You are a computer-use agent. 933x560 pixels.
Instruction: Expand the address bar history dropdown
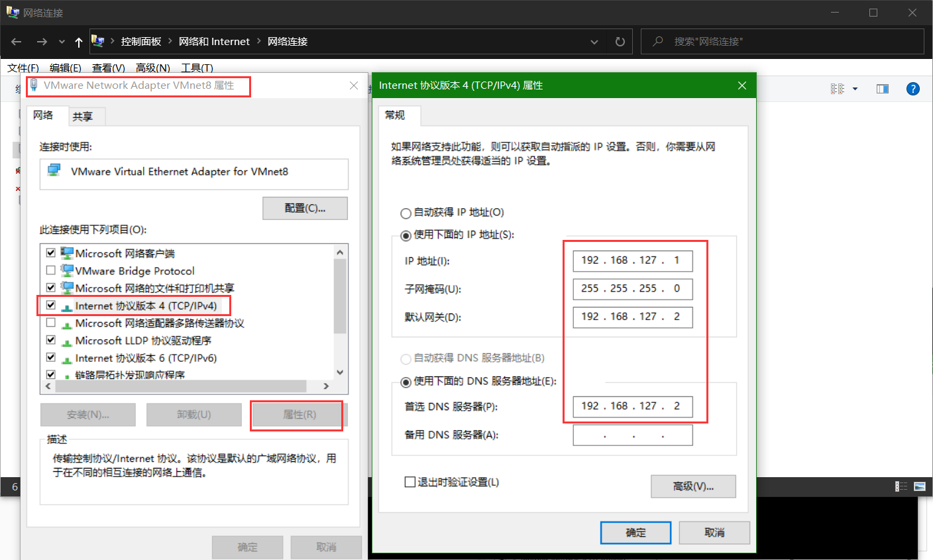point(594,42)
